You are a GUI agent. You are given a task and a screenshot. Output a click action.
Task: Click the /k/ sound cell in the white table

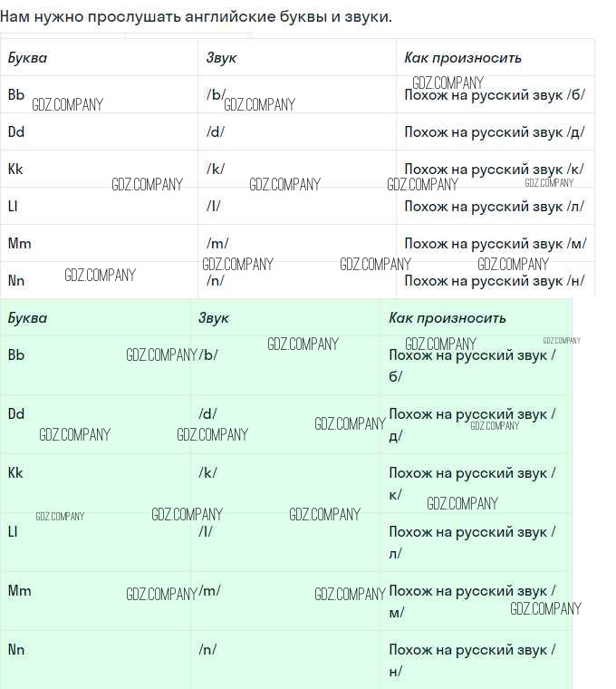(x=216, y=169)
